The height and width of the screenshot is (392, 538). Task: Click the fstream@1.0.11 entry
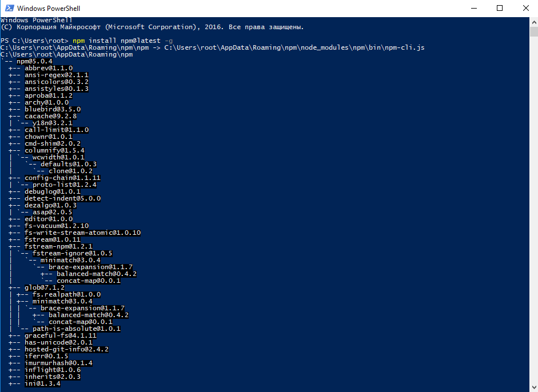(x=53, y=240)
